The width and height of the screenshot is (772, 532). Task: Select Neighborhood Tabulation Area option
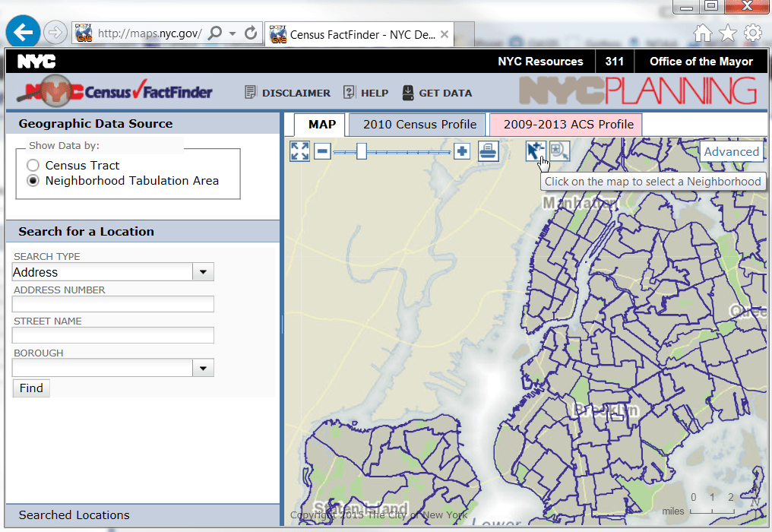(32, 181)
